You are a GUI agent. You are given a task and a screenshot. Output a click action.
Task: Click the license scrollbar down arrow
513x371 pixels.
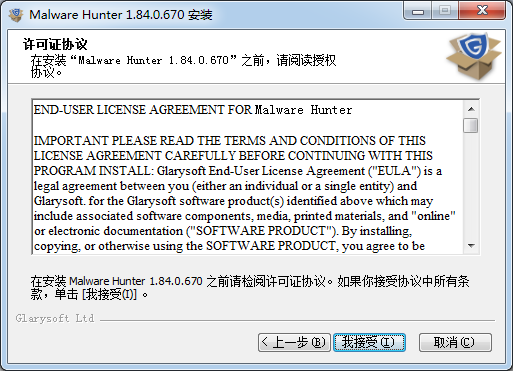click(x=471, y=246)
